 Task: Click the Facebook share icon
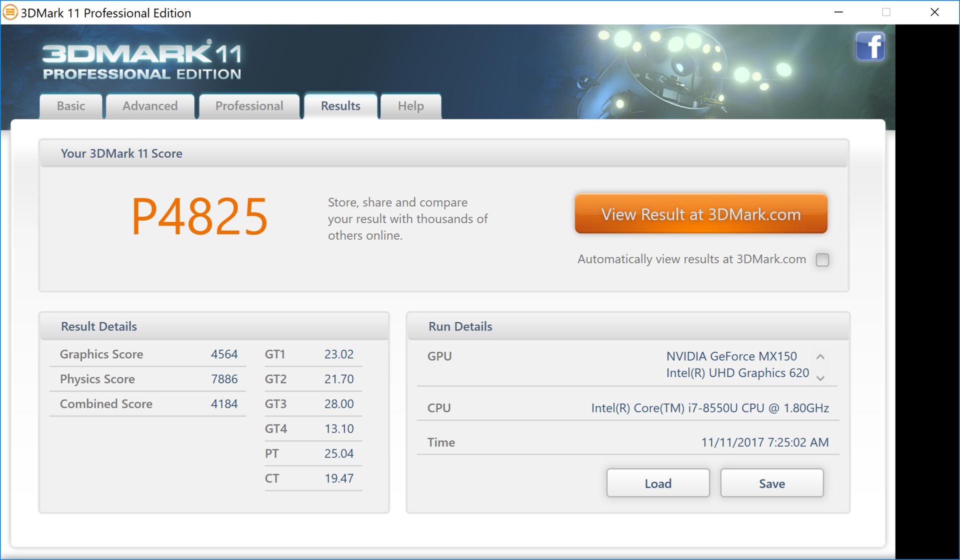pos(870,46)
